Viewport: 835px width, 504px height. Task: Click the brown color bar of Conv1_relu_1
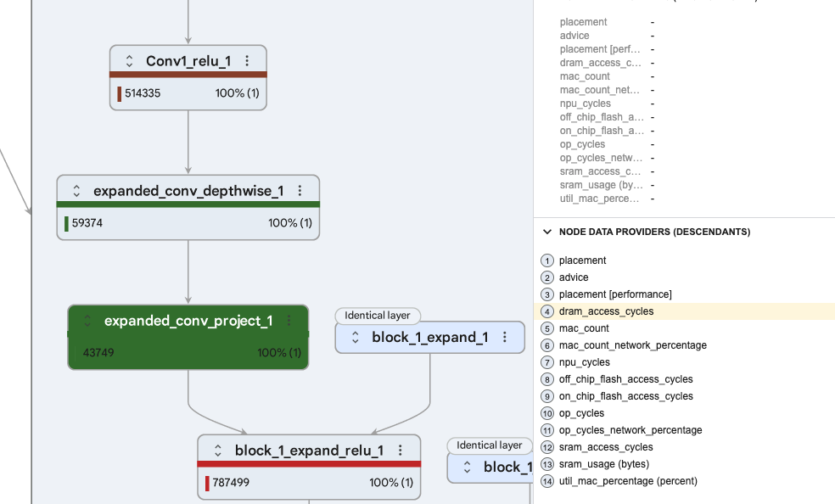[x=188, y=75]
